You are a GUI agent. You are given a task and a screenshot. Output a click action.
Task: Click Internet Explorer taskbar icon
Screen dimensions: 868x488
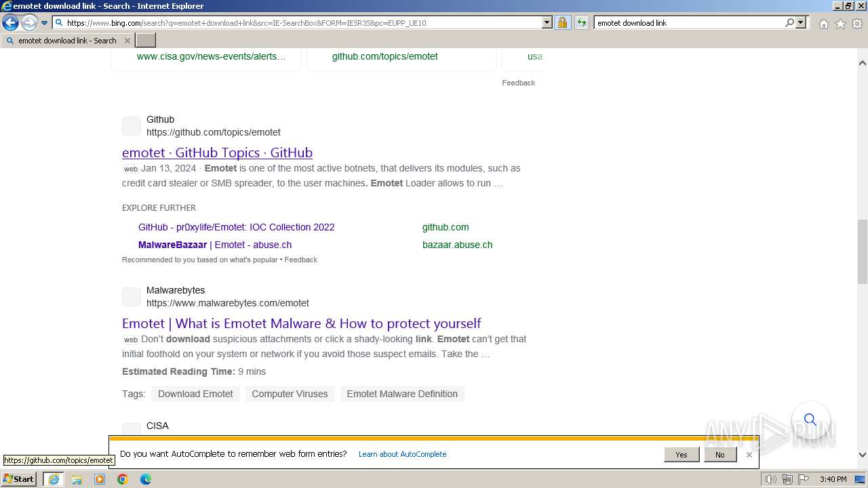coord(53,479)
